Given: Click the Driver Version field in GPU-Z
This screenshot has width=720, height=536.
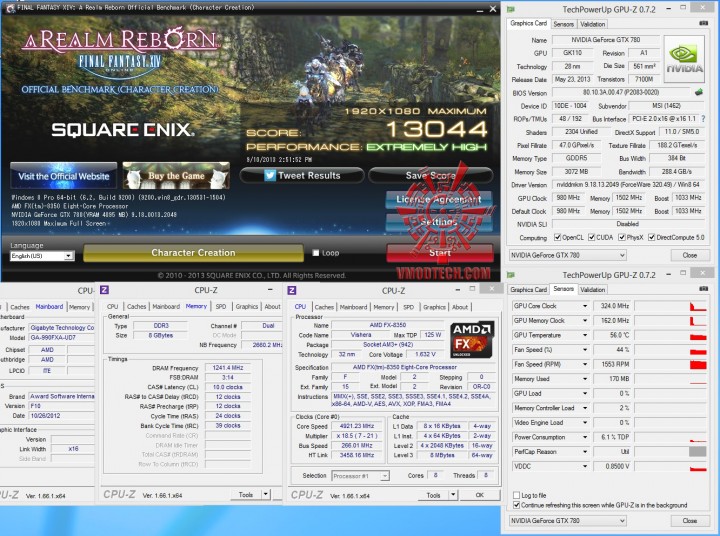Looking at the screenshot, I should click(x=628, y=185).
